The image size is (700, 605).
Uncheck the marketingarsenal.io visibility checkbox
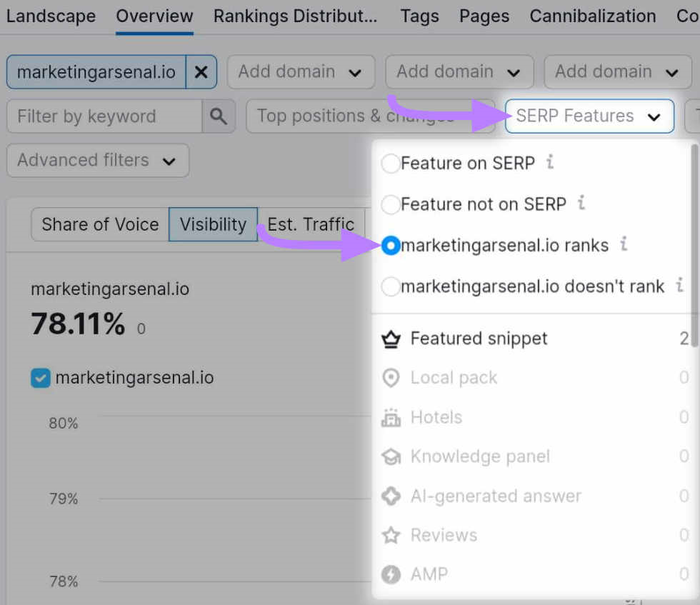(x=41, y=377)
